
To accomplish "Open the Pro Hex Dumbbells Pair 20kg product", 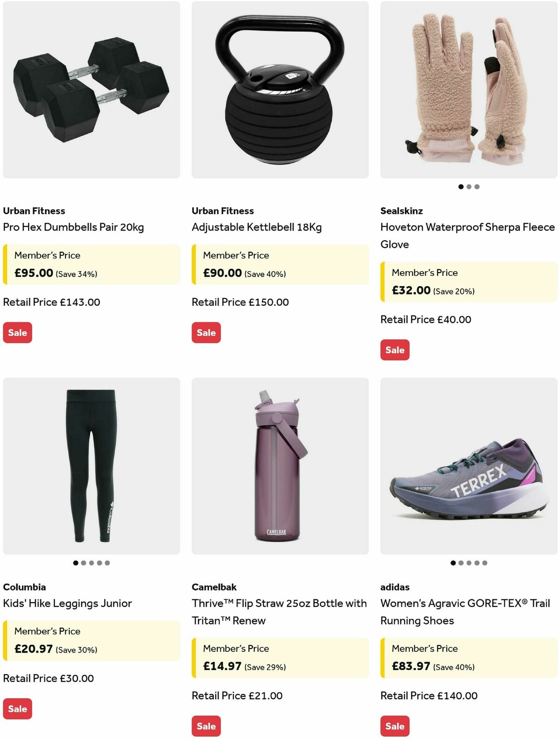I will (x=74, y=227).
